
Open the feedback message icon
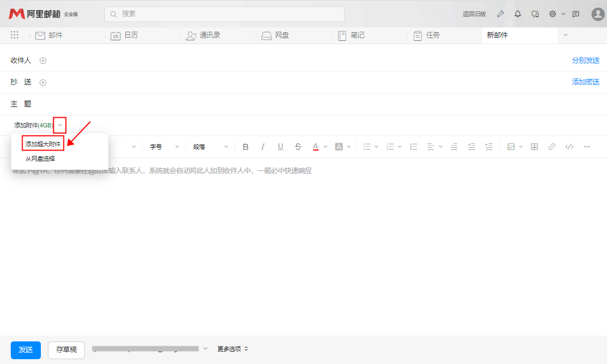click(576, 14)
